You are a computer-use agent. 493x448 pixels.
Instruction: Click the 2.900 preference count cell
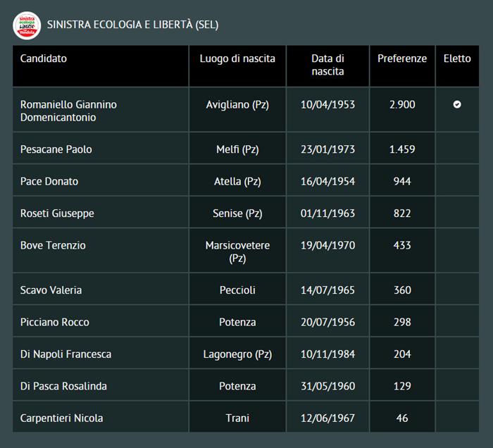click(402, 104)
